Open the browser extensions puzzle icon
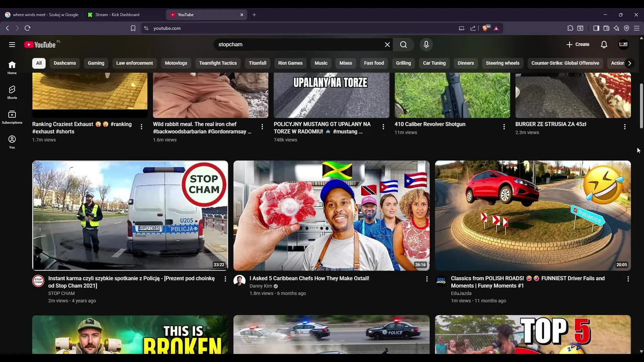The image size is (644, 362). coord(570,28)
